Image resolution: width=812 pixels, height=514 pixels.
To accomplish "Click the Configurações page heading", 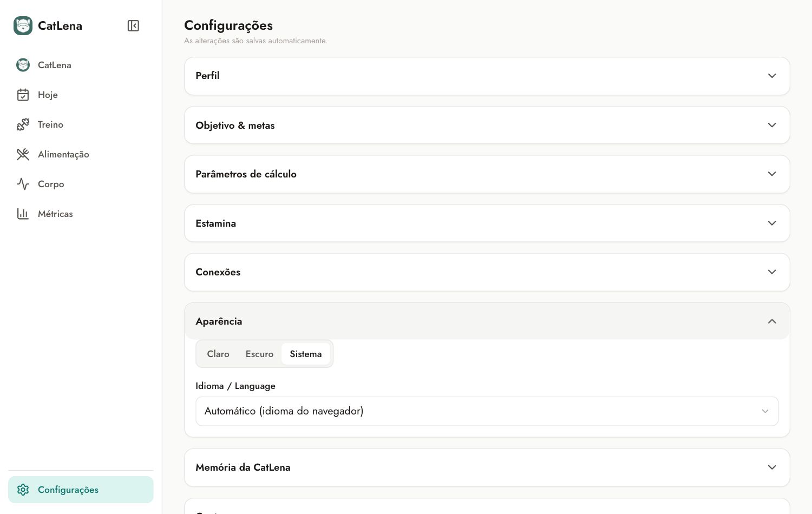I will (x=228, y=25).
